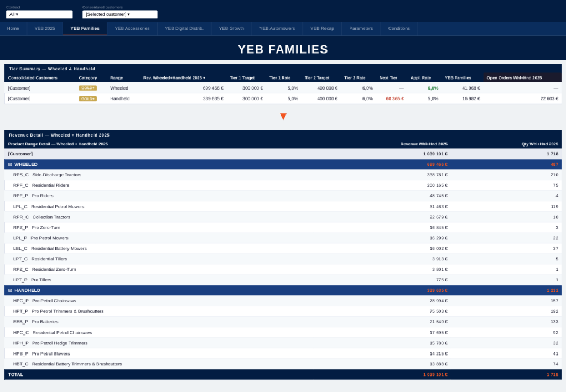Switch to the YEB Automowers tab
The height and width of the screenshot is (392, 566).
277,28
